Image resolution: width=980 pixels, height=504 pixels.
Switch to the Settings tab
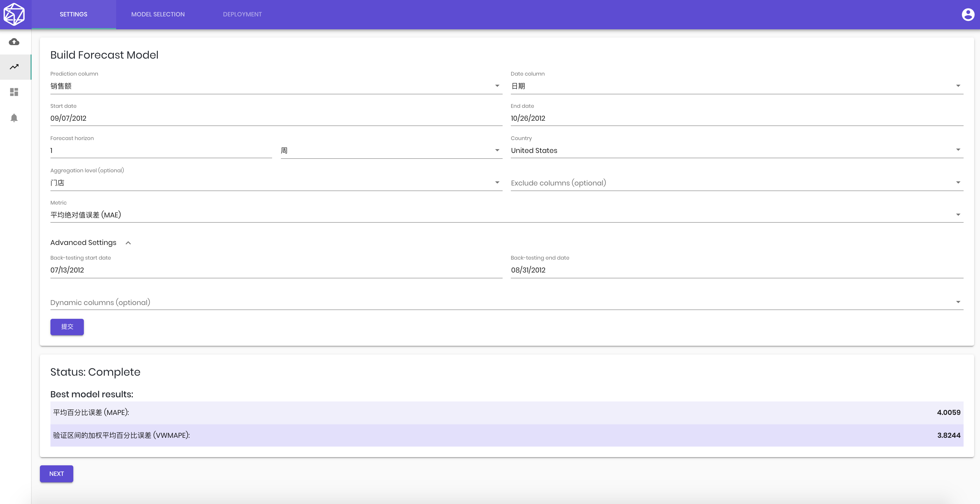click(x=73, y=14)
